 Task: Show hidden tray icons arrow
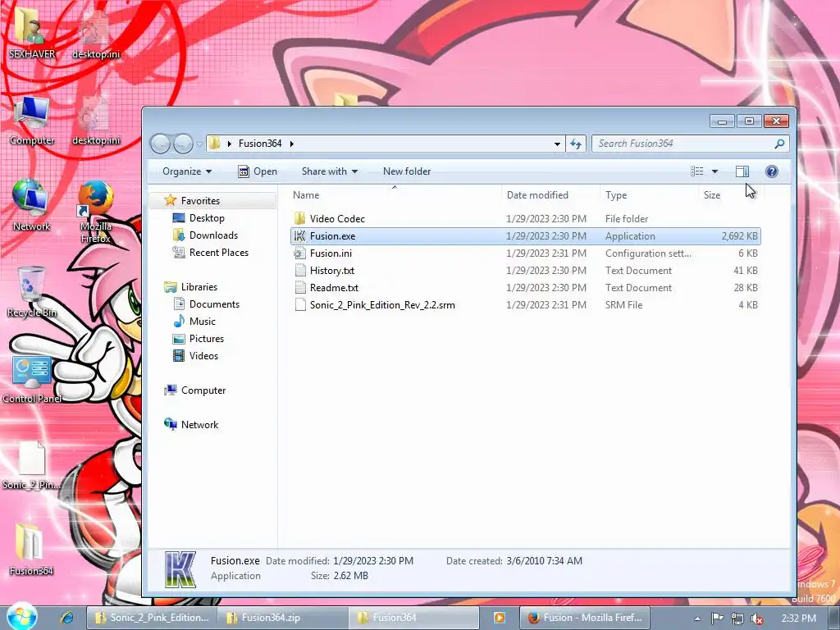(697, 619)
